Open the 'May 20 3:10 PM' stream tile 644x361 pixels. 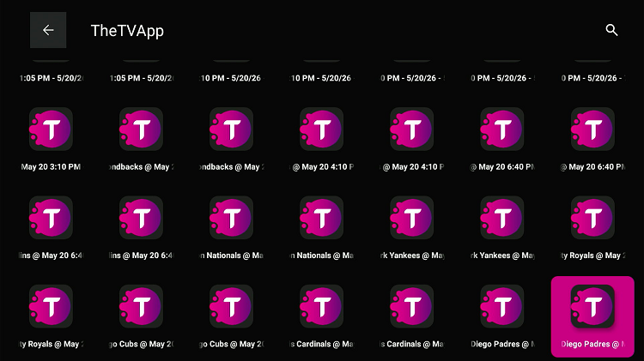(x=51, y=140)
